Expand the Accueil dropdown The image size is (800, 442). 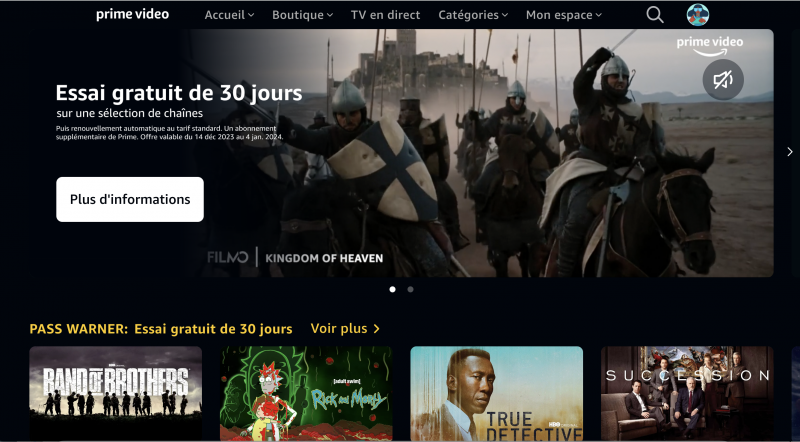229,15
